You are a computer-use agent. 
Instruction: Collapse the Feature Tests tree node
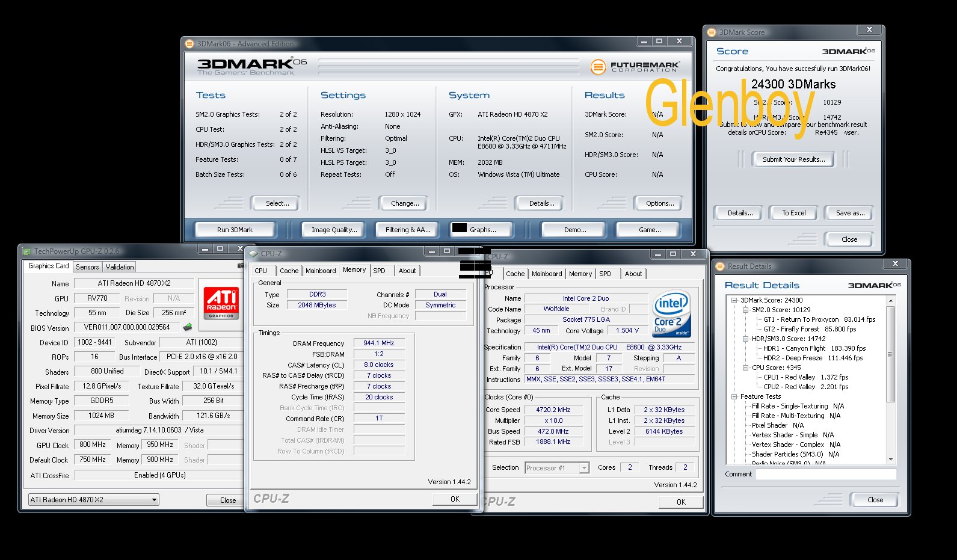click(x=734, y=396)
